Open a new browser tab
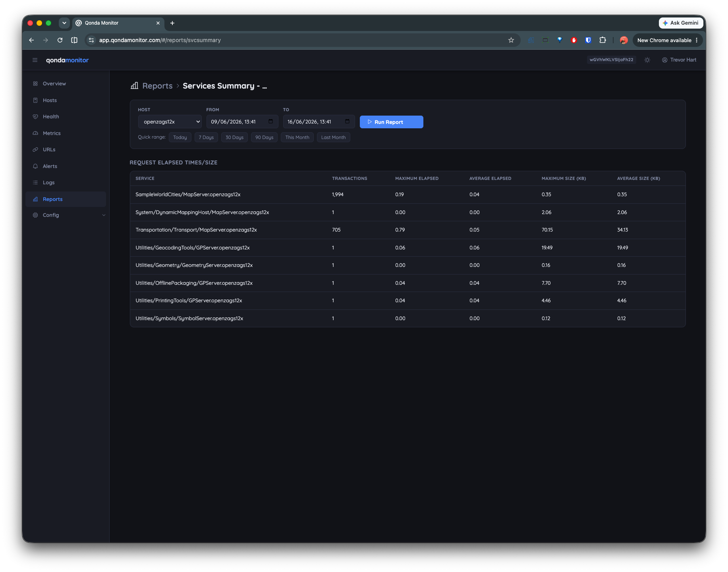 coord(172,23)
